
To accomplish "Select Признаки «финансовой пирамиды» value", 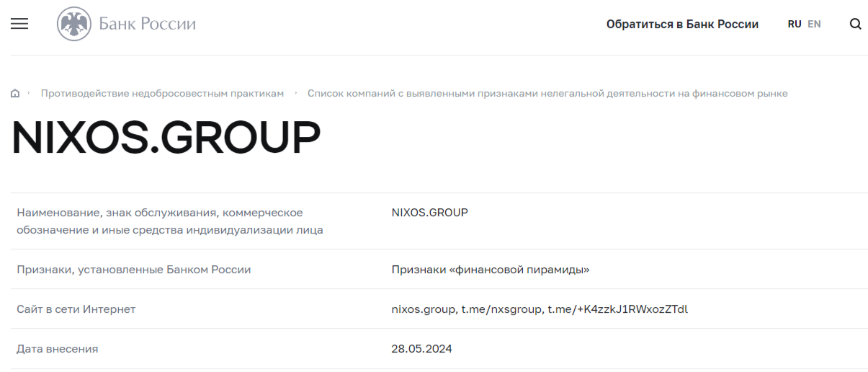I will point(491,270).
